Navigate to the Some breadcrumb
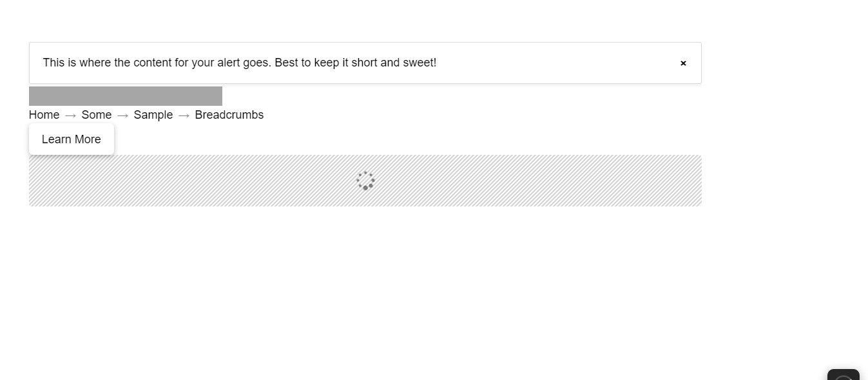The width and height of the screenshot is (868, 380). (x=96, y=115)
